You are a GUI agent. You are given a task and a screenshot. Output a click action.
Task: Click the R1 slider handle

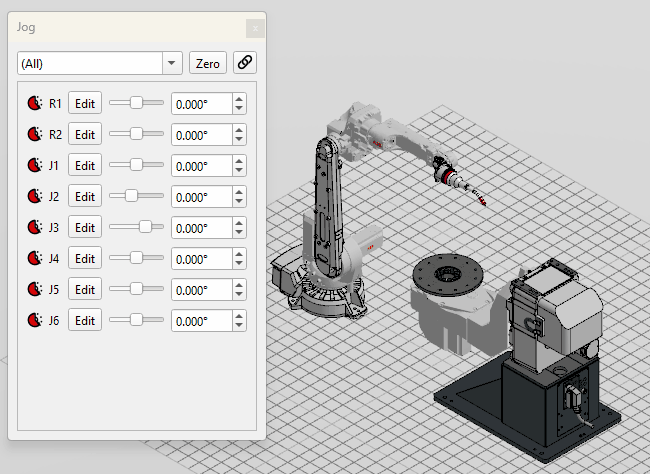click(x=136, y=102)
